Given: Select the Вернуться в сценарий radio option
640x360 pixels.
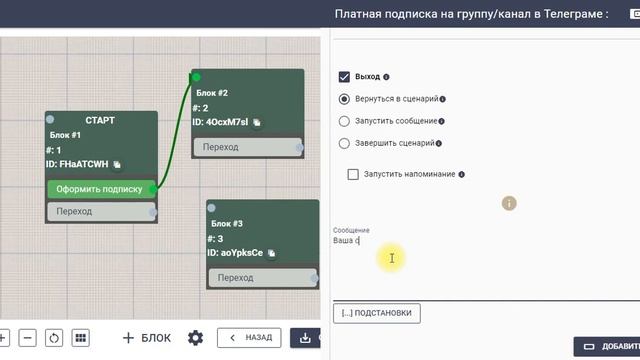Looking at the screenshot, I should [344, 99].
